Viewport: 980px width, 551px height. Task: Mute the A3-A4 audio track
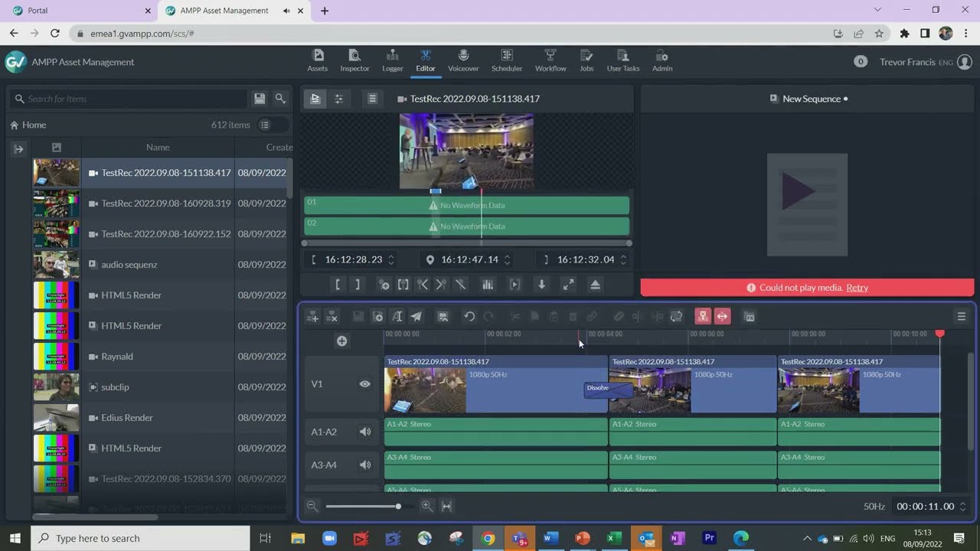pos(365,465)
